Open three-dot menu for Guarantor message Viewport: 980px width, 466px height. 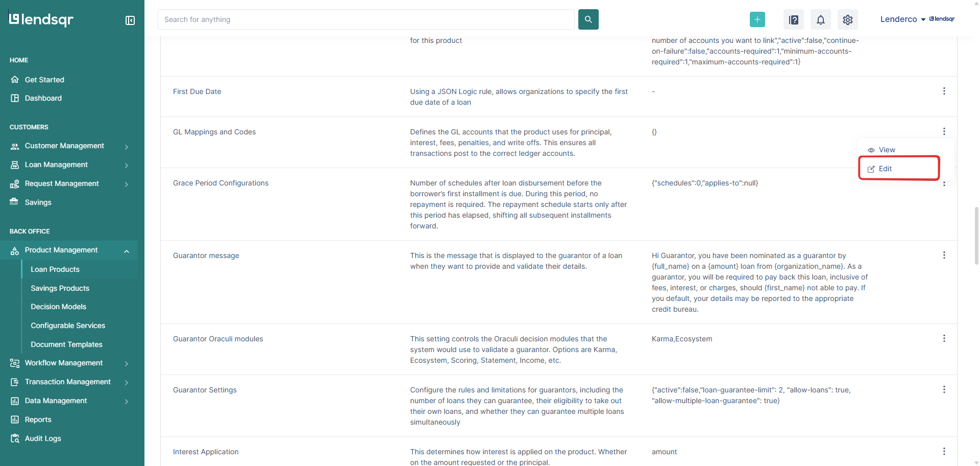coord(944,255)
